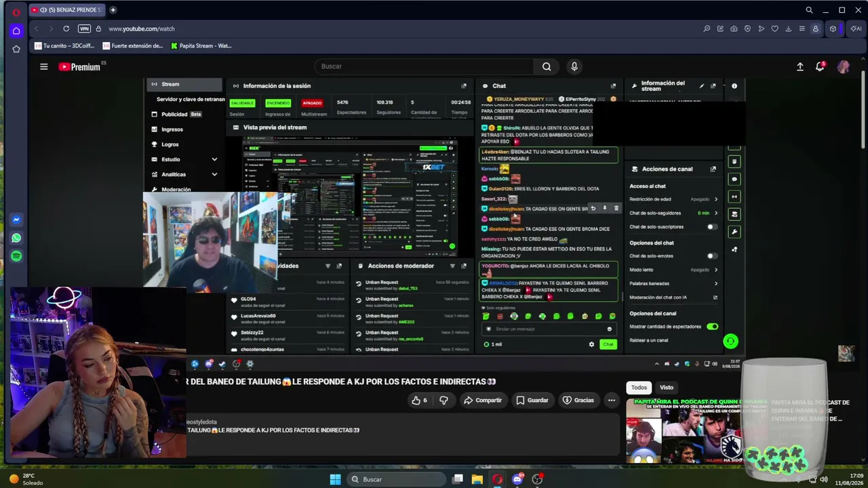Open Opera sidebar Messenger icon
868x488 pixels.
pyautogui.click(x=16, y=220)
